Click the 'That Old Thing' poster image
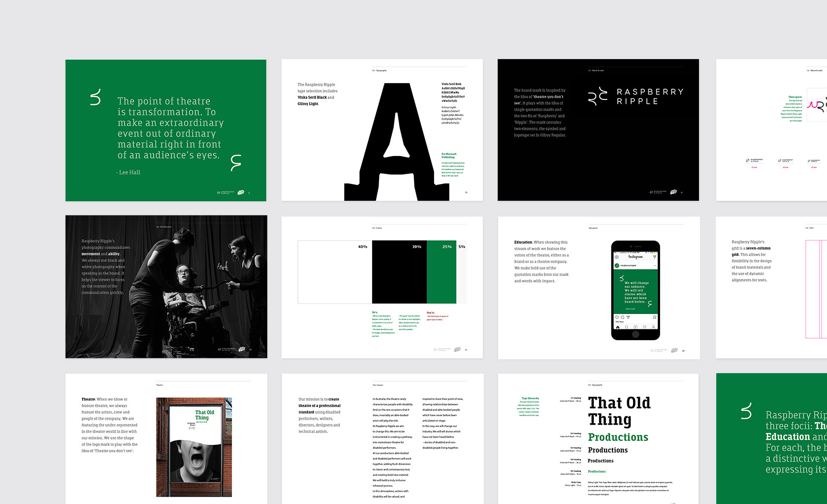The height and width of the screenshot is (504, 827). click(x=194, y=447)
